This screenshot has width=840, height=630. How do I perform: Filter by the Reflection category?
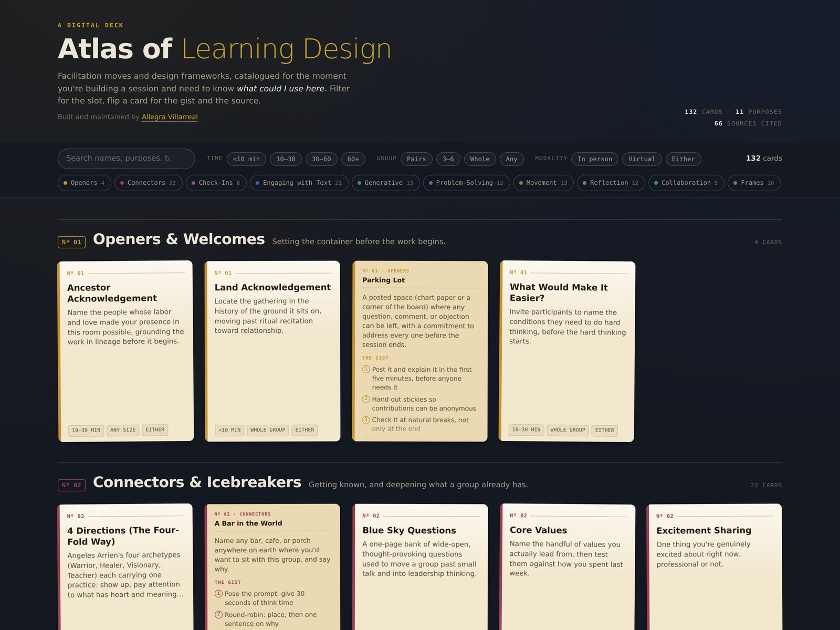pos(611,183)
